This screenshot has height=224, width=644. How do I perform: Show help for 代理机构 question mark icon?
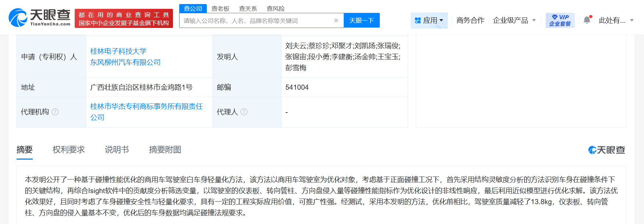tap(55, 112)
